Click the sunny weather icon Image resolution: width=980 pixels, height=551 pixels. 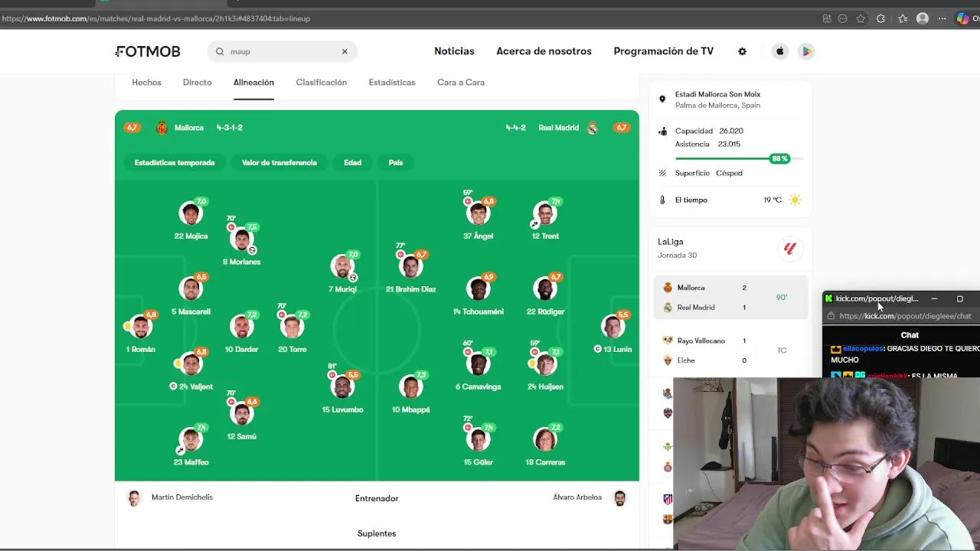pyautogui.click(x=795, y=200)
